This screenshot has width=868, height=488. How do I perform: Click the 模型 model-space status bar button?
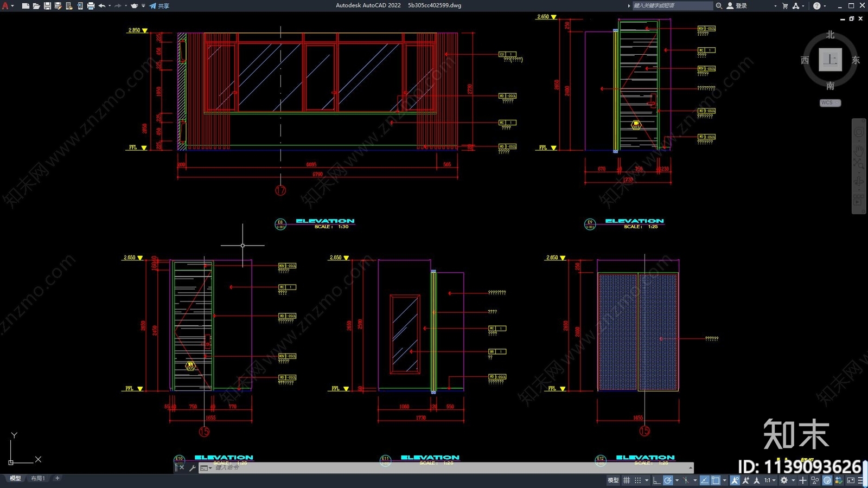tap(613, 480)
